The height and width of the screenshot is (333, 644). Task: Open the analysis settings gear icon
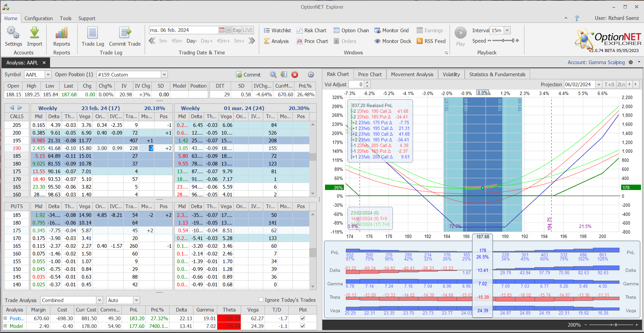point(311,75)
